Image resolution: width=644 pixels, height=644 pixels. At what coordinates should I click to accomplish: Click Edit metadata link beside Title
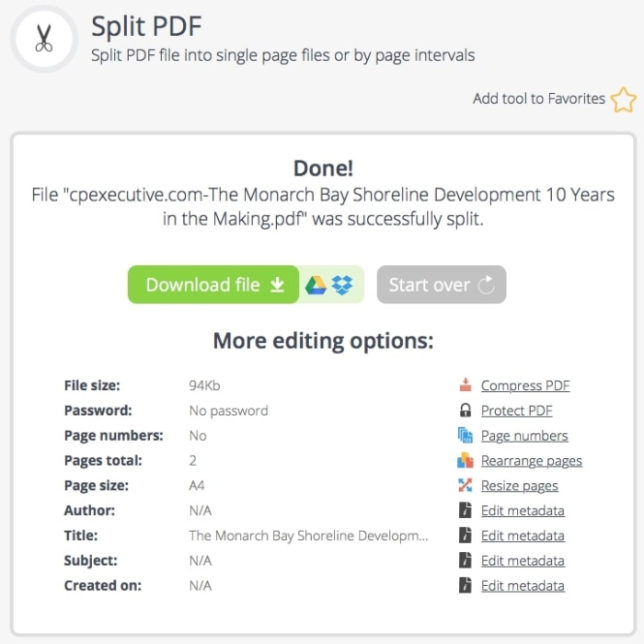click(522, 535)
